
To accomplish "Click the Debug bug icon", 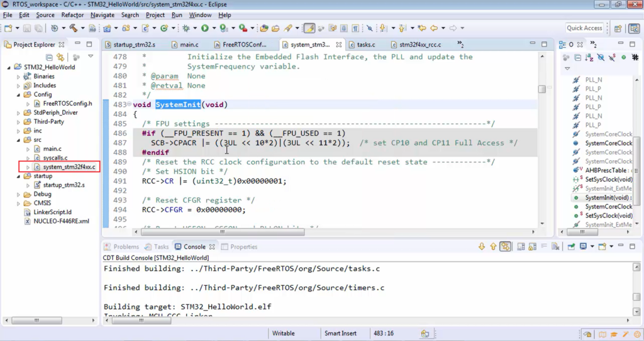I will click(186, 28).
